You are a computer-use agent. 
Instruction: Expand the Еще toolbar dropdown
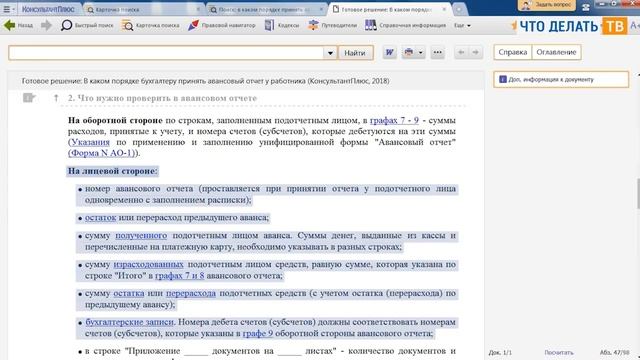tap(462, 25)
